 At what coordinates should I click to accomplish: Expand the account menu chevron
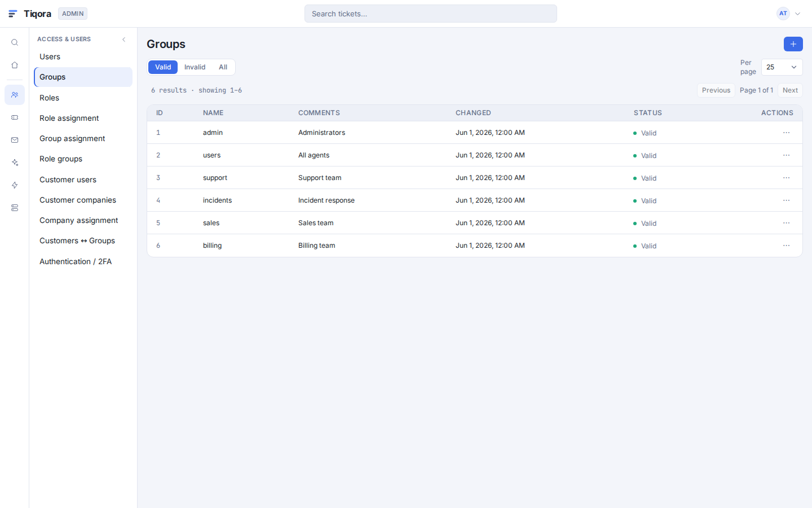(x=797, y=14)
